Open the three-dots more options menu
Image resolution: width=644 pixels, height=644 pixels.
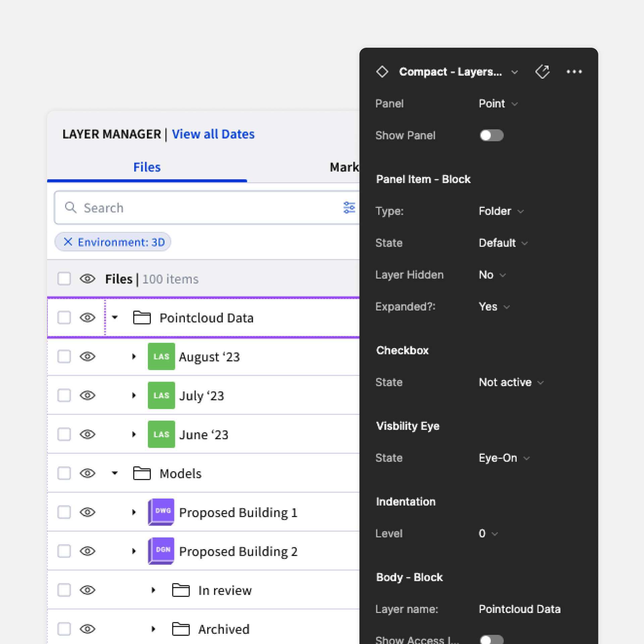[574, 72]
